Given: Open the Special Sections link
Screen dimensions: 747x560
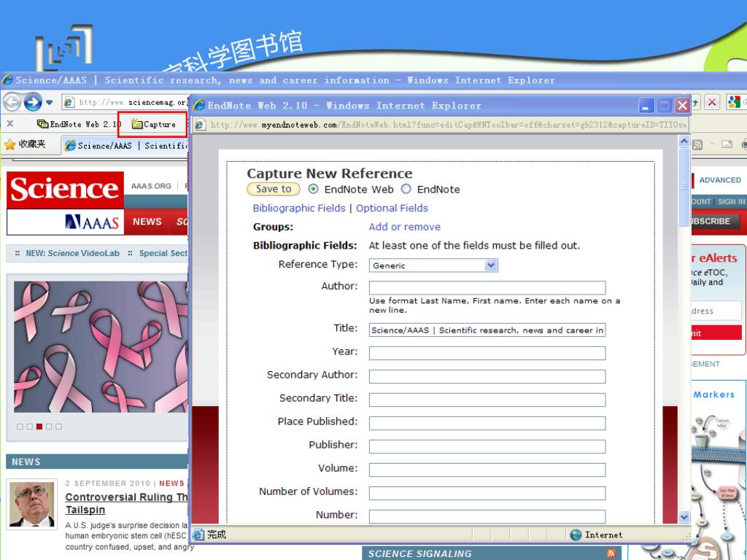Looking at the screenshot, I should pos(163,253).
